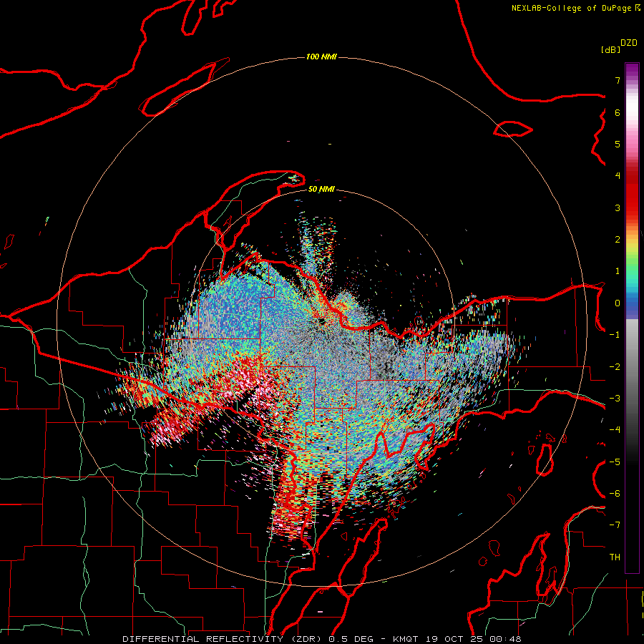Click the '-1' value on color scale
Image resolution: width=644 pixels, height=644 pixels.
click(615, 335)
